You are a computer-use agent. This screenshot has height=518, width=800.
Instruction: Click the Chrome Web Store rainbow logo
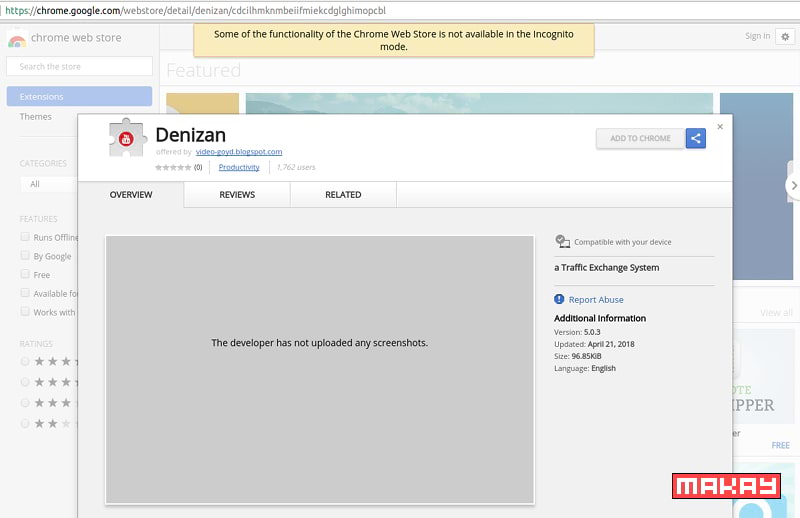[x=17, y=39]
